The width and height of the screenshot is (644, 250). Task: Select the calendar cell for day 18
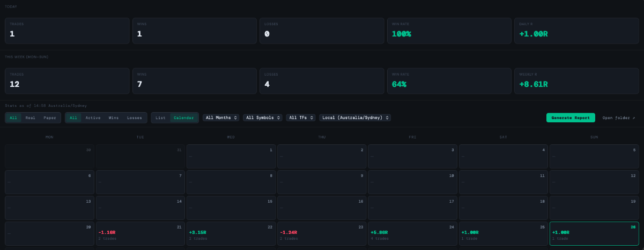tap(504, 208)
